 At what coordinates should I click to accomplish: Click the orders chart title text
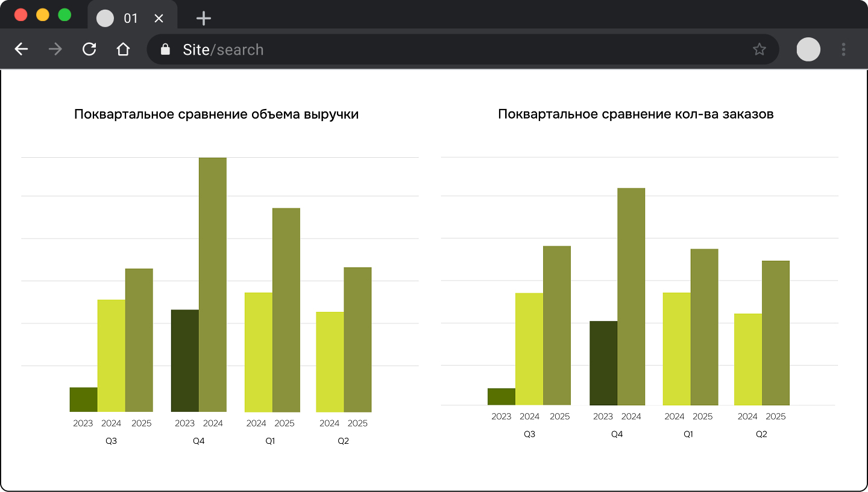point(636,114)
